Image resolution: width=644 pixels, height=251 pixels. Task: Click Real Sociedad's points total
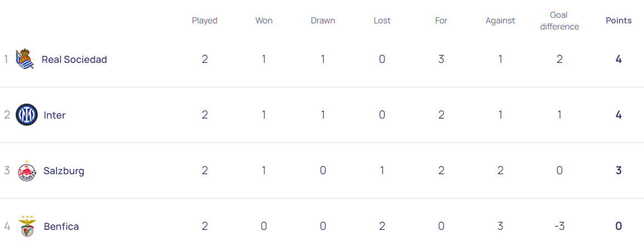pyautogui.click(x=618, y=59)
